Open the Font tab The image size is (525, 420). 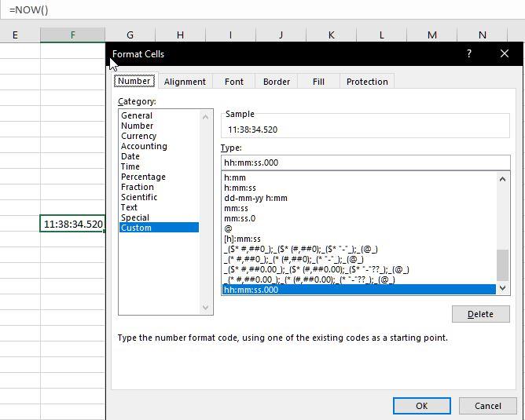point(233,82)
